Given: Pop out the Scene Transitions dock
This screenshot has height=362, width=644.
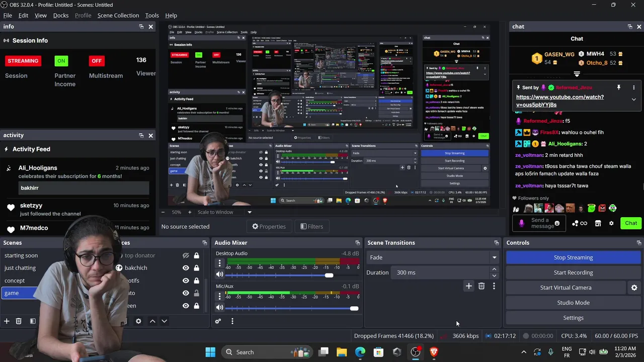Looking at the screenshot, I should coord(496,243).
